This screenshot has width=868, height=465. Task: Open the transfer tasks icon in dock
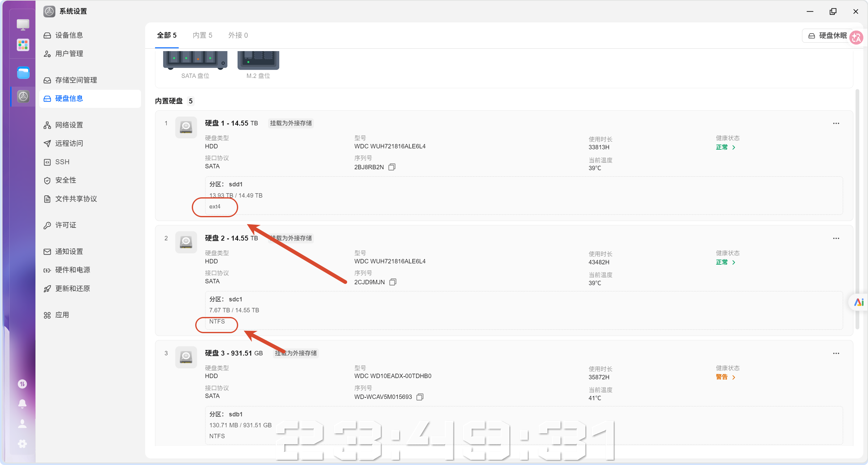(x=22, y=384)
